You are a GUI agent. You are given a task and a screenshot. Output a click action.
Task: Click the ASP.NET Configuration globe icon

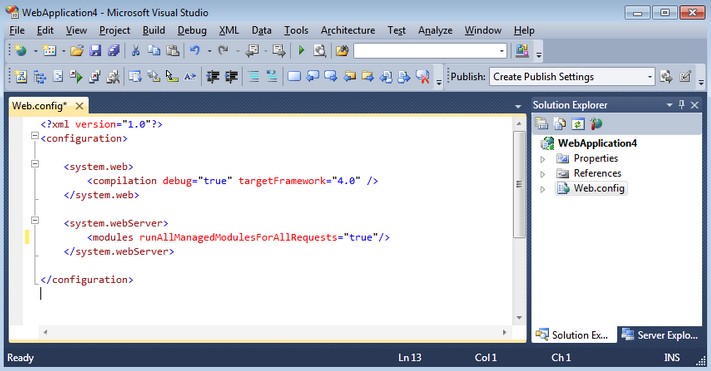pos(596,124)
